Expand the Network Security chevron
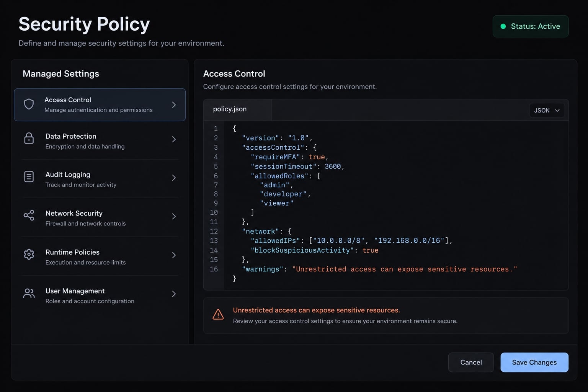The image size is (588, 392). tap(174, 216)
